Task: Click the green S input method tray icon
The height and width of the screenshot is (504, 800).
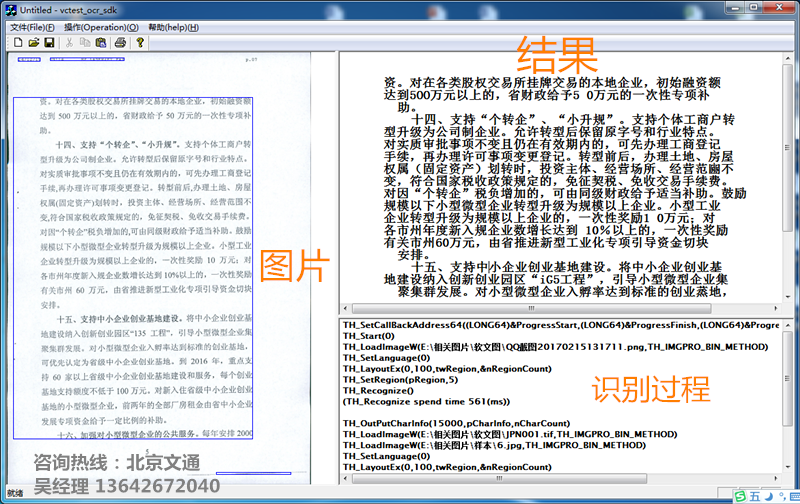Action: click(740, 496)
